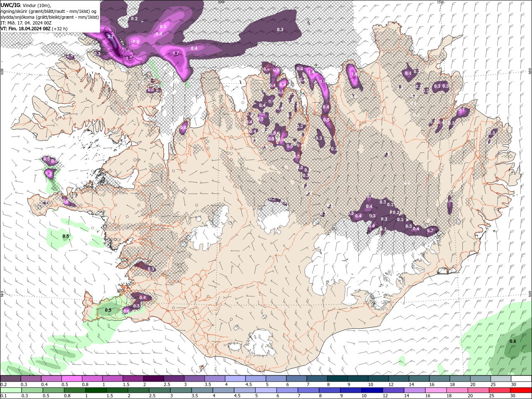
Task: Click the navy blue swatch after '10' in lower legend
Action: [x=372, y=390]
